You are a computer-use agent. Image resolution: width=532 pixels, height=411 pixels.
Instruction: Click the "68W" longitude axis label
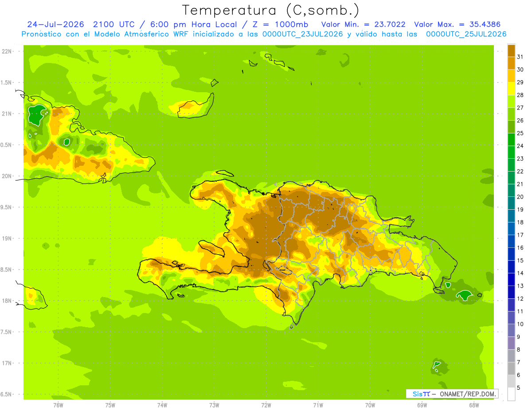click(474, 405)
